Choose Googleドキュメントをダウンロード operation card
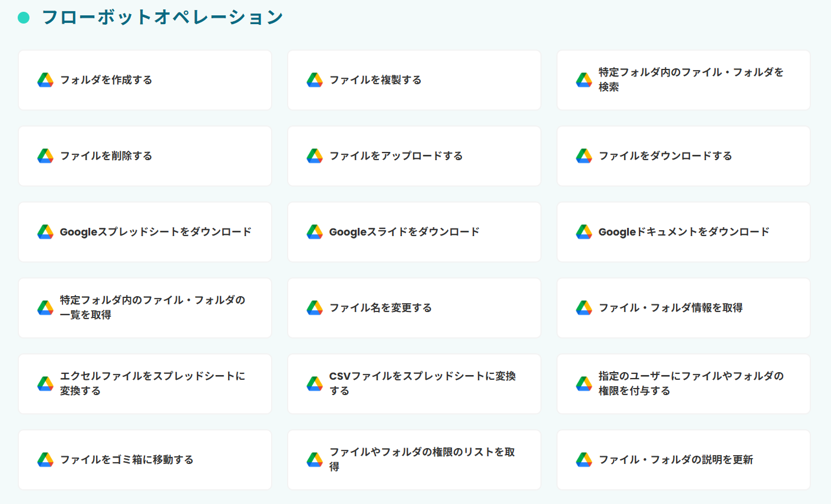The image size is (831, 504). (684, 232)
